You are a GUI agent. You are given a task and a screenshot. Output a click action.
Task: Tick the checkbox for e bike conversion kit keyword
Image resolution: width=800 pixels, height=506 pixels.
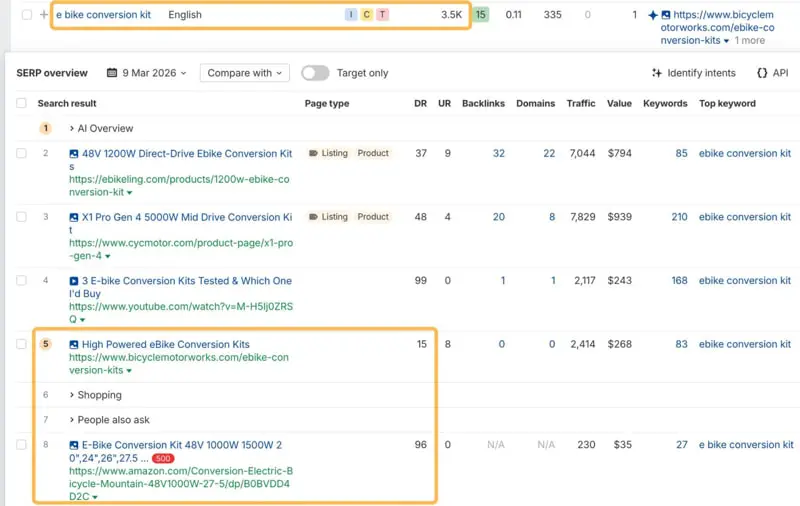coord(27,15)
